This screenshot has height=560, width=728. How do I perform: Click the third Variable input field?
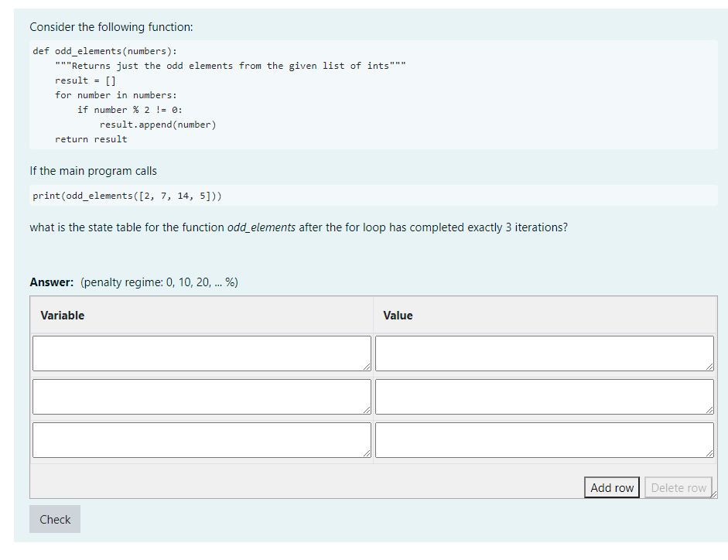click(x=201, y=439)
